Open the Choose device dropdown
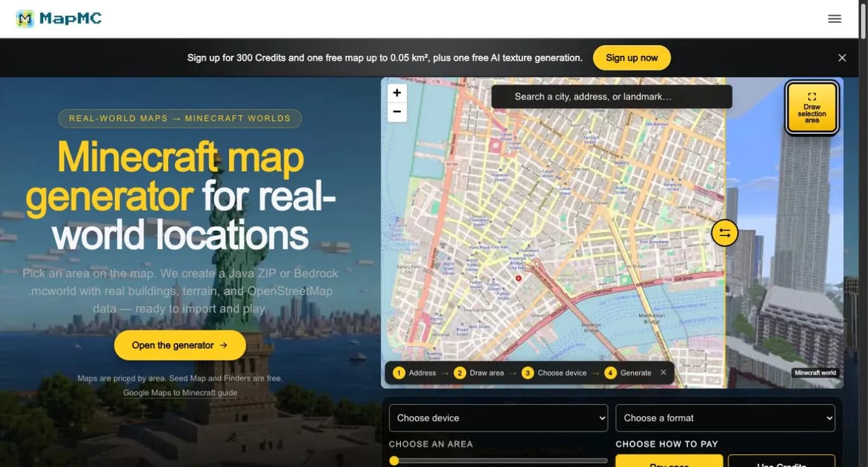868x467 pixels. pyautogui.click(x=498, y=418)
